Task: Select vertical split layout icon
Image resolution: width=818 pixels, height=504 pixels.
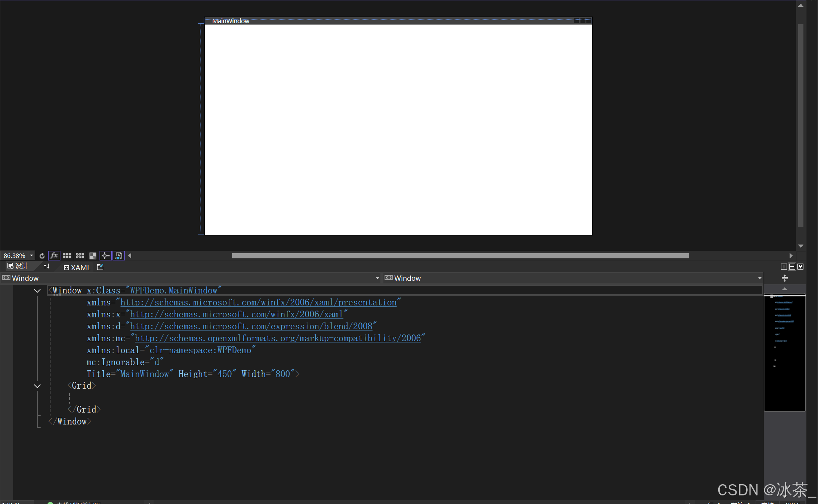Action: click(x=784, y=267)
